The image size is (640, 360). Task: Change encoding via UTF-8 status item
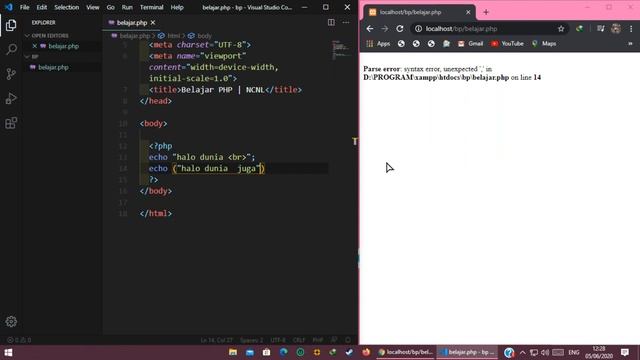pyautogui.click(x=278, y=340)
